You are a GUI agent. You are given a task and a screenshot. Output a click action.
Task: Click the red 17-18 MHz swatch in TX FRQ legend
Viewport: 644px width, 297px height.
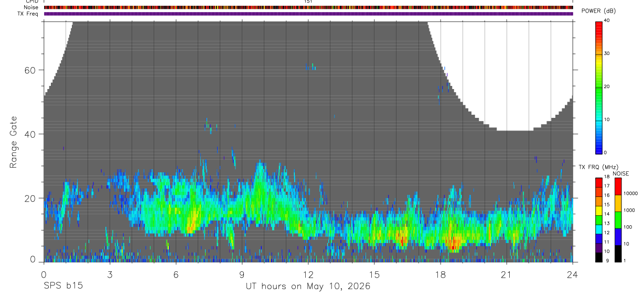point(599,182)
